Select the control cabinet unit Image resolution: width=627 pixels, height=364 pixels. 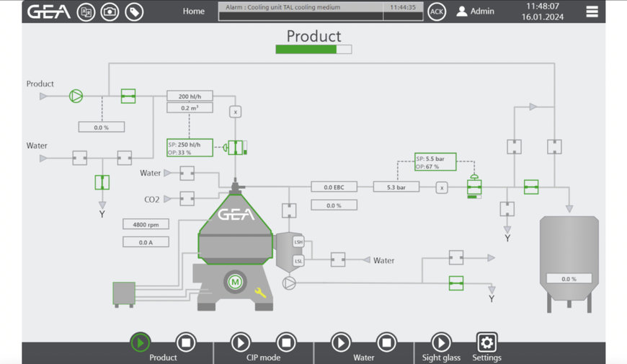(x=124, y=294)
